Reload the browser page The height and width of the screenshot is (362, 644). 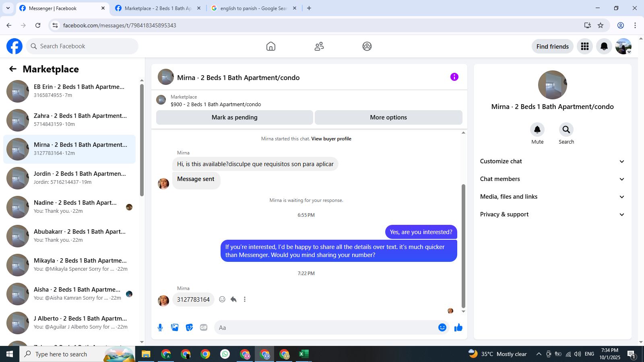coord(38,25)
